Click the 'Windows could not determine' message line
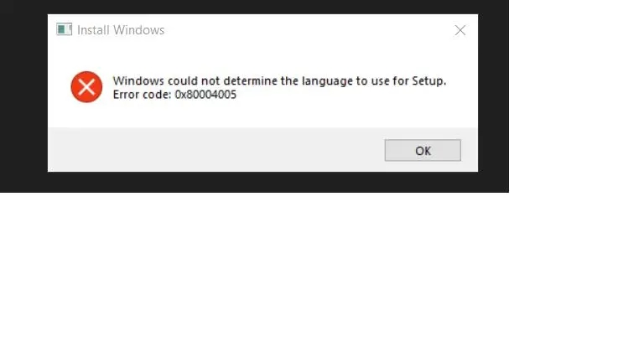 [x=279, y=80]
